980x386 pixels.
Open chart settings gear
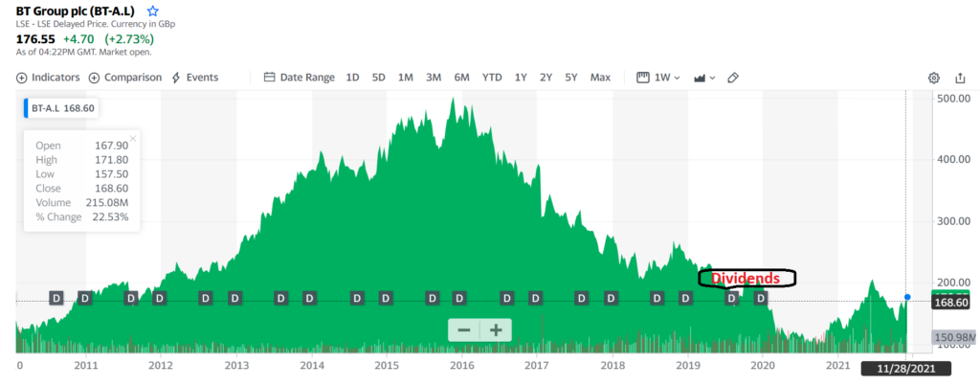click(x=934, y=78)
